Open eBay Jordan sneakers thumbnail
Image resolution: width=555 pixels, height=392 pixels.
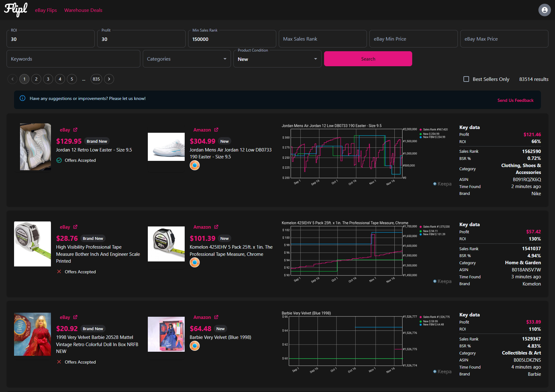click(x=35, y=147)
